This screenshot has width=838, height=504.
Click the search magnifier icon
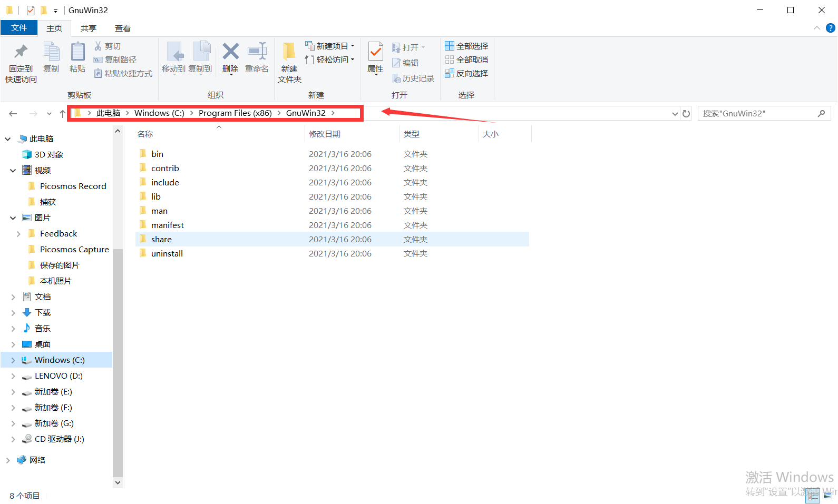[x=821, y=113]
